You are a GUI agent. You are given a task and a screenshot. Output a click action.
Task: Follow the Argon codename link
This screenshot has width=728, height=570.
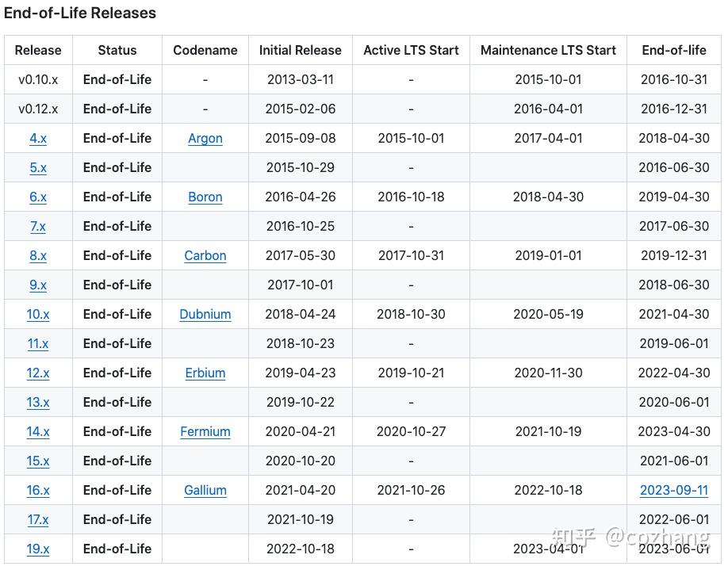click(x=205, y=138)
